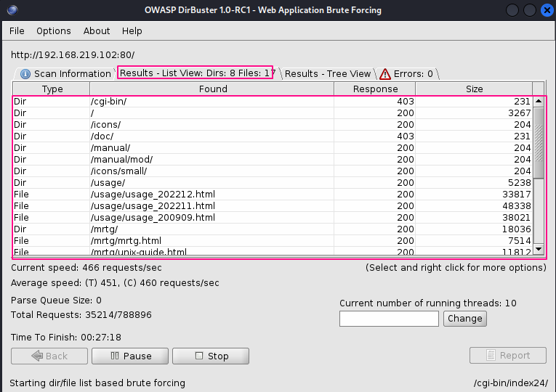Open the File menu
Screen dimensions: 556x392
tap(17, 31)
